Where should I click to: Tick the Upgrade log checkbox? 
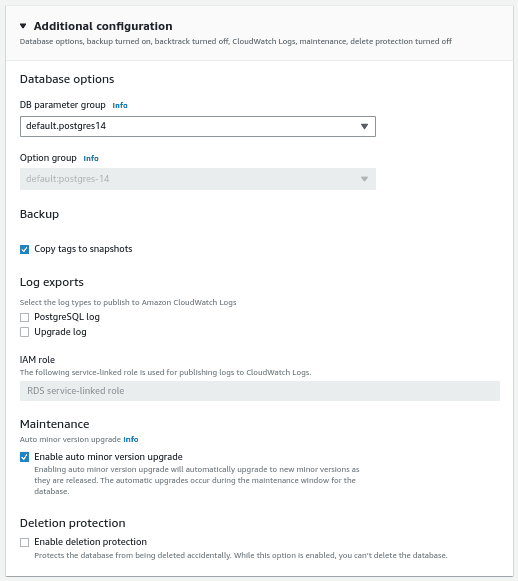click(24, 332)
